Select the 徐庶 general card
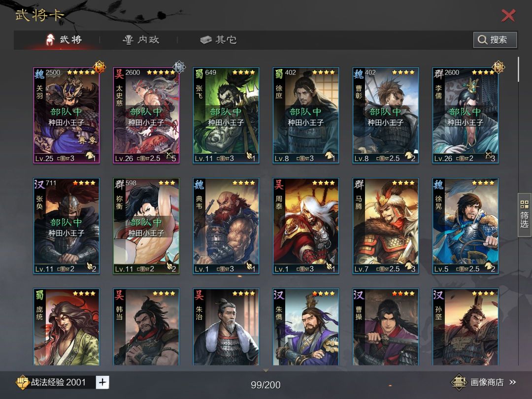Viewport: 532px width, 399px height. (306, 115)
